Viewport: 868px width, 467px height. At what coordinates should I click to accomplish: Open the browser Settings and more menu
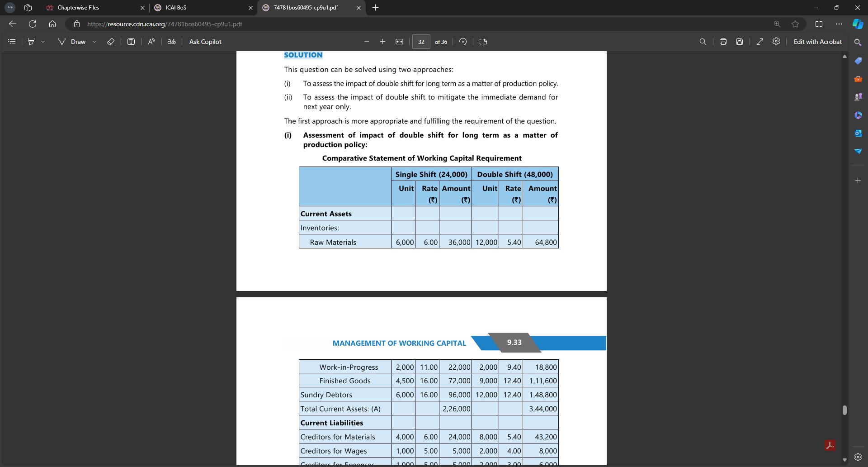839,24
